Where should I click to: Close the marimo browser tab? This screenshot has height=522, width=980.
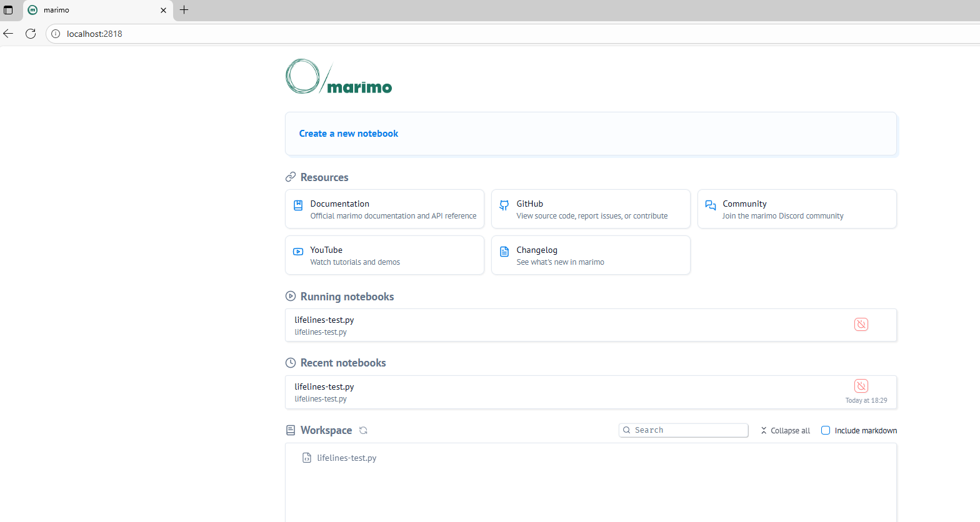pyautogui.click(x=163, y=10)
